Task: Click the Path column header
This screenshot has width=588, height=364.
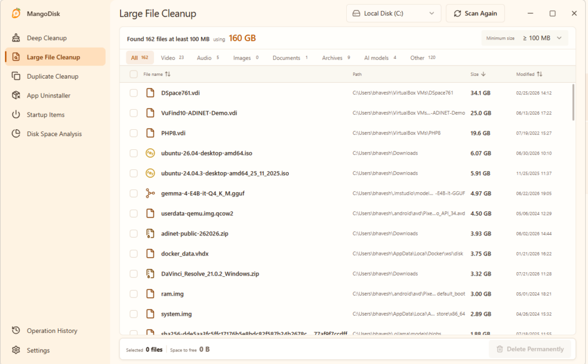Action: pos(357,74)
